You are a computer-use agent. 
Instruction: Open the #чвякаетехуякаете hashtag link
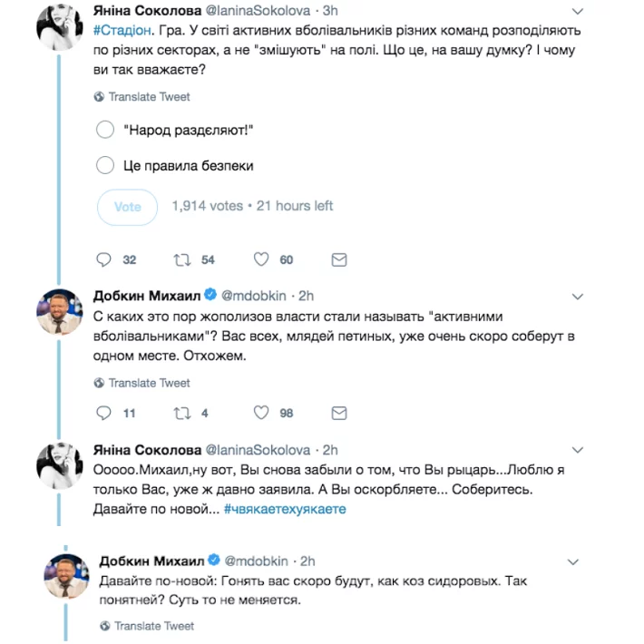click(x=283, y=510)
